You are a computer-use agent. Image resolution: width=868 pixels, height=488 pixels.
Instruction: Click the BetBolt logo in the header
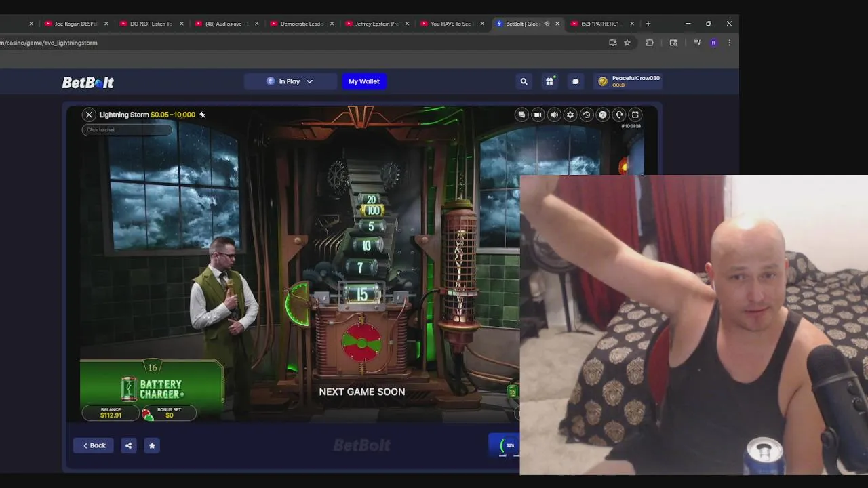click(x=88, y=82)
